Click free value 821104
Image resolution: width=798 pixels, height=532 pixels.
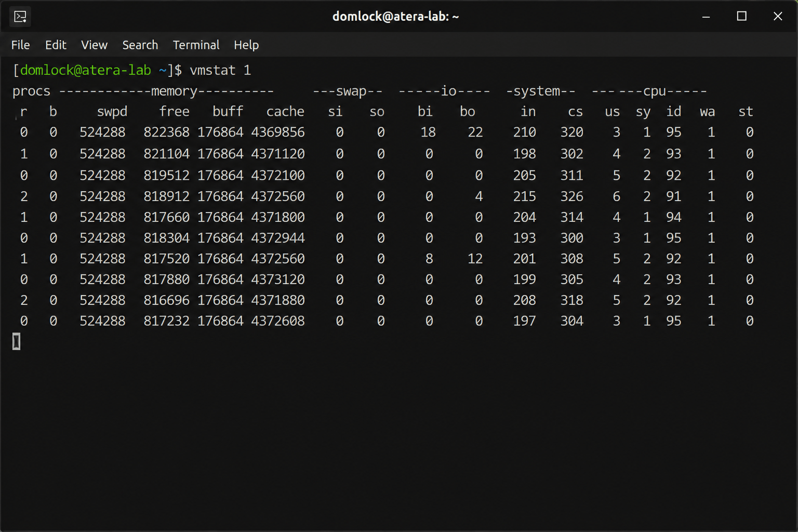point(166,154)
